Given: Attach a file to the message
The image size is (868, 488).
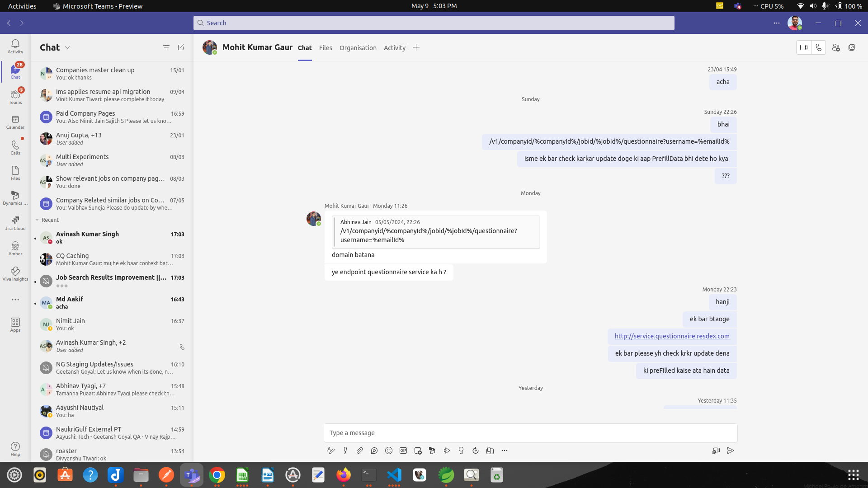Looking at the screenshot, I should point(360,450).
